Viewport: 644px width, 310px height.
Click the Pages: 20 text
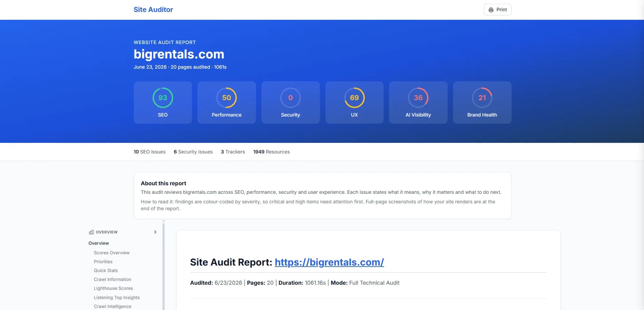pos(260,283)
